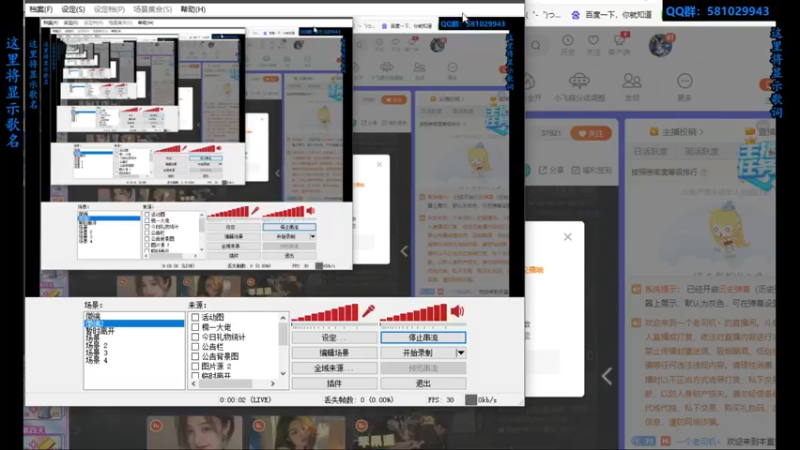Screen dimensions: 800x450
Task: Click the FPS: 30 status text
Action: (441, 400)
